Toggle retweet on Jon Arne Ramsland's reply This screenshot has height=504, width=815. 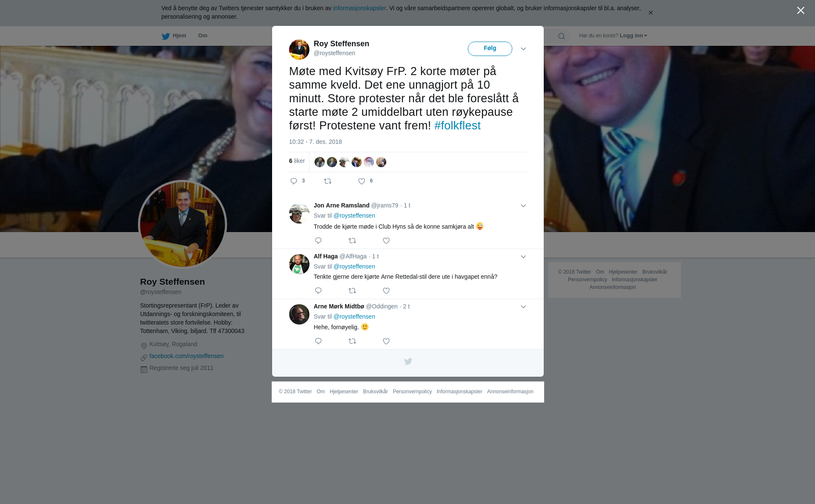(352, 241)
